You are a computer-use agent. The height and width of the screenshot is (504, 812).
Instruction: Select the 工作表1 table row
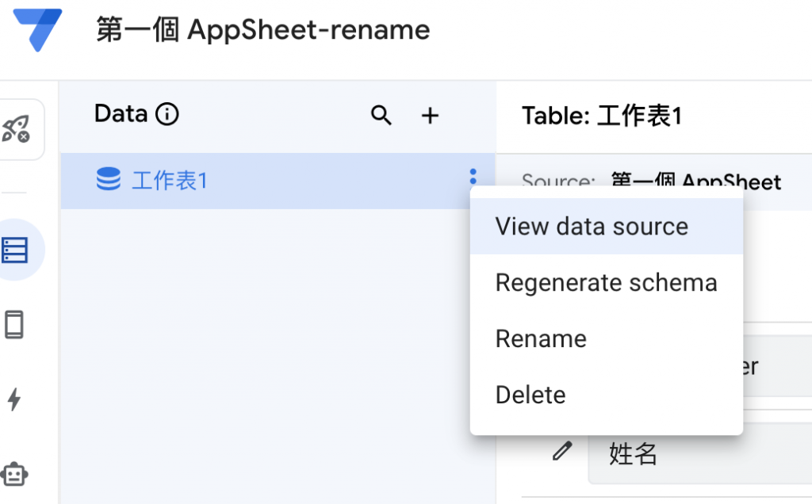point(278,181)
